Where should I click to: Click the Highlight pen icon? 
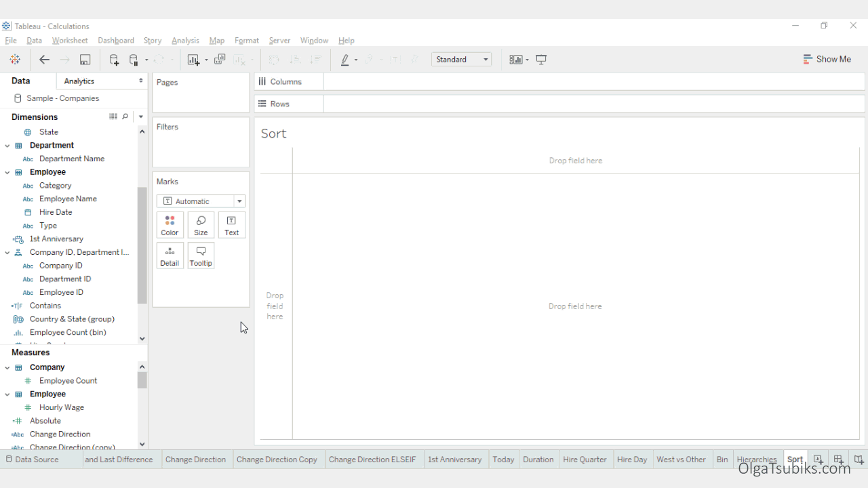click(x=345, y=60)
